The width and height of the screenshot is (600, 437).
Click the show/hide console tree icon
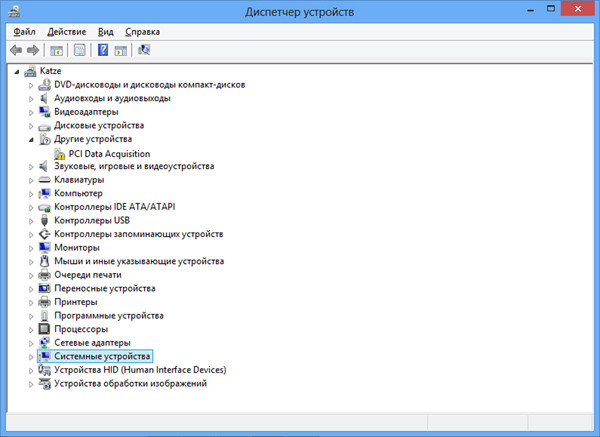56,49
